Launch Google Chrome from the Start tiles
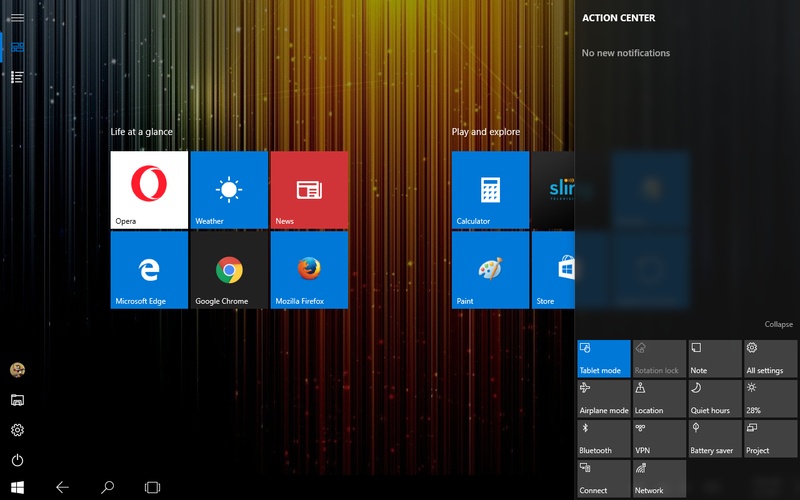Image resolution: width=800 pixels, height=500 pixels. click(x=229, y=270)
